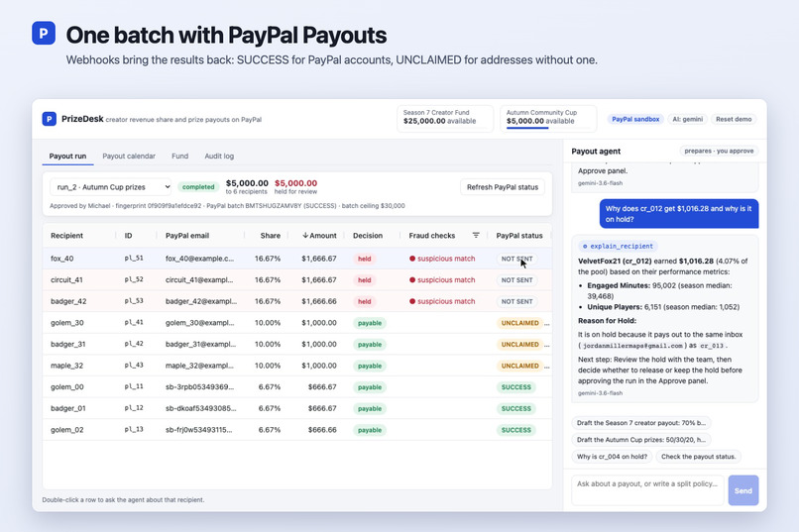
Task: Click SUCCESS status on badger_01 row
Action: click(516, 408)
